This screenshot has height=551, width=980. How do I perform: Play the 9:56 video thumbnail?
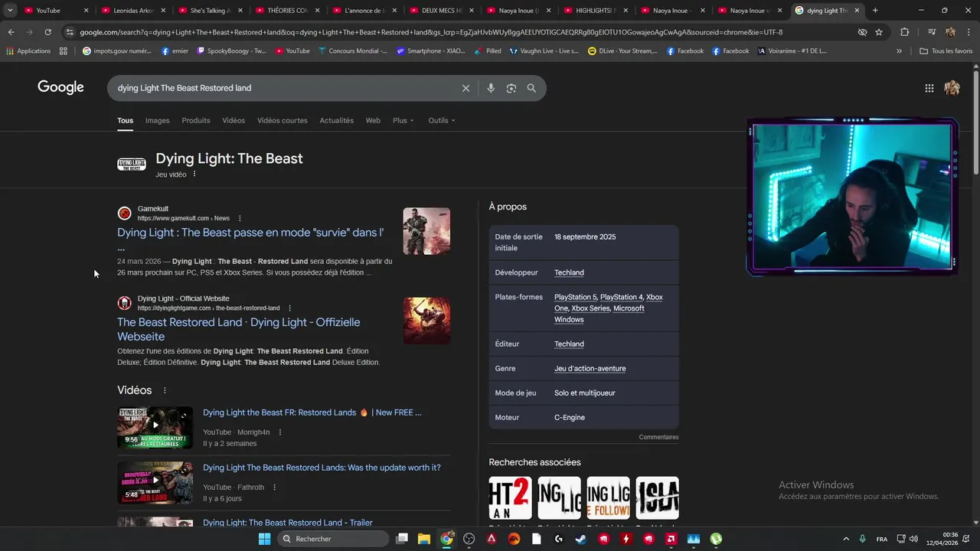pyautogui.click(x=155, y=427)
